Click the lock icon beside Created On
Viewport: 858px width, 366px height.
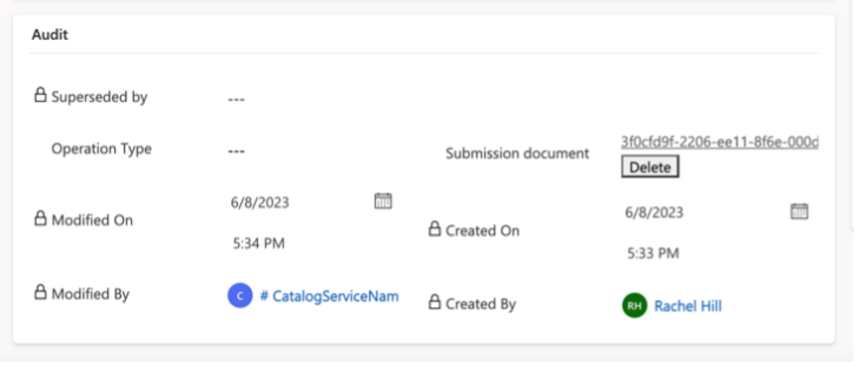434,229
